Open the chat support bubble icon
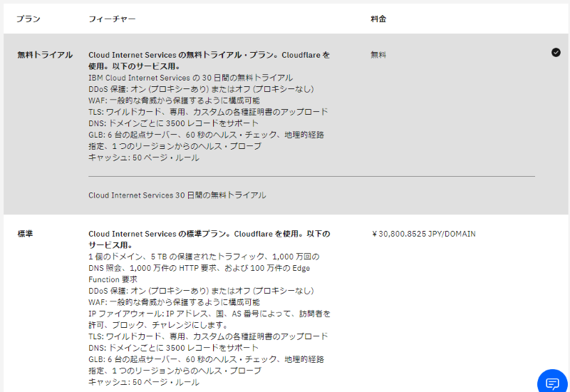The width and height of the screenshot is (570, 392). point(552,383)
